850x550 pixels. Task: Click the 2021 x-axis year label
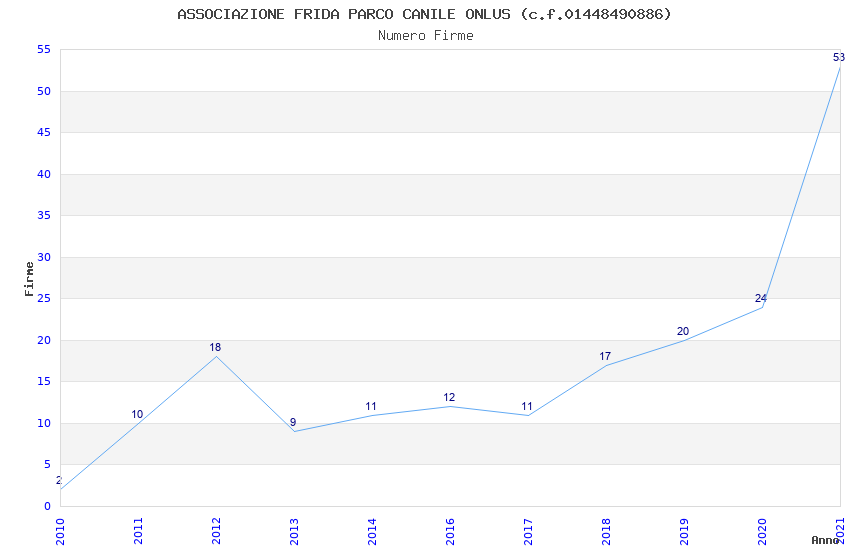(840, 531)
